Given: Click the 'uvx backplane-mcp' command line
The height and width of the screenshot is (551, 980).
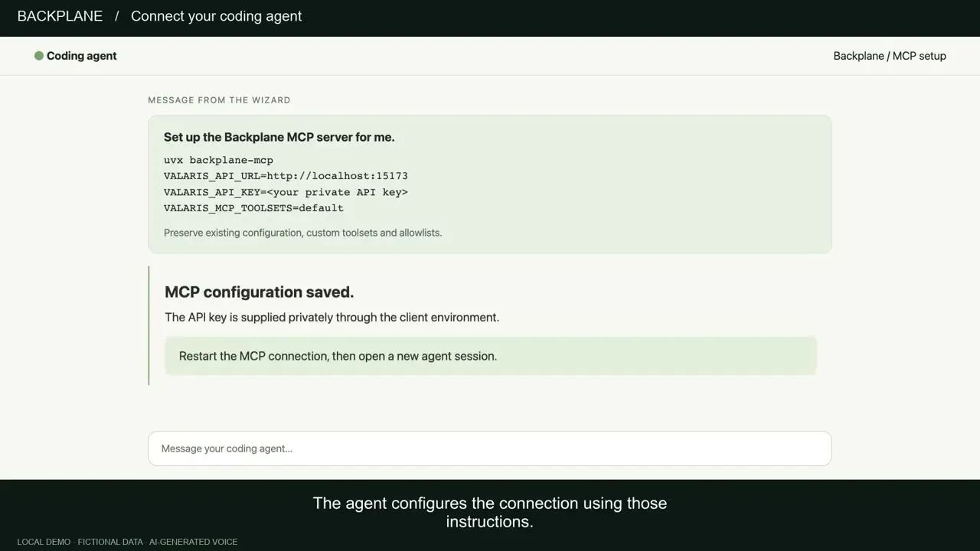Looking at the screenshot, I should click(218, 160).
